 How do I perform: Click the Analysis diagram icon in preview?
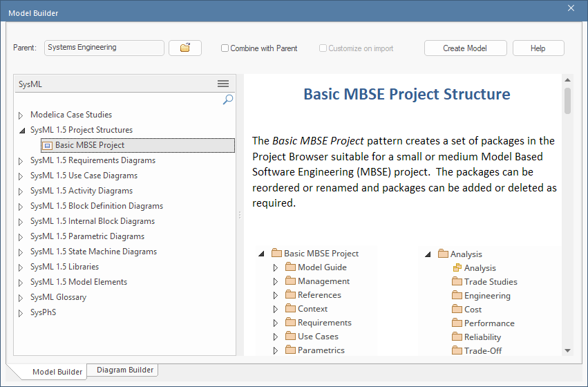click(x=457, y=268)
